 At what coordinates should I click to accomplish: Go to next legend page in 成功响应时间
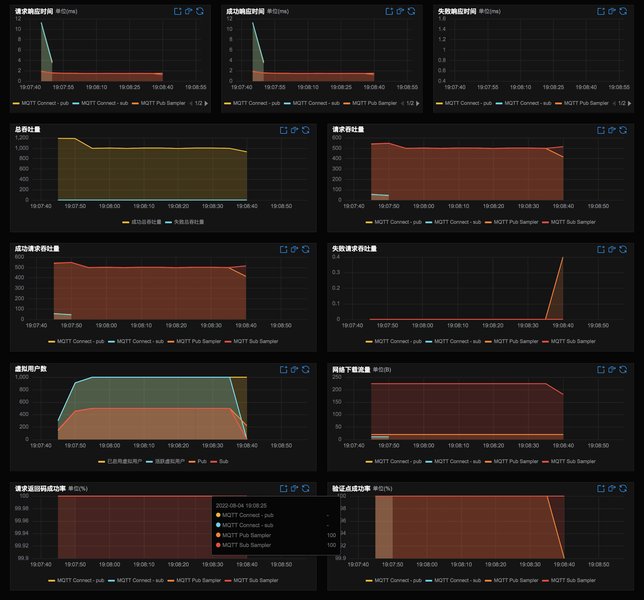418,103
